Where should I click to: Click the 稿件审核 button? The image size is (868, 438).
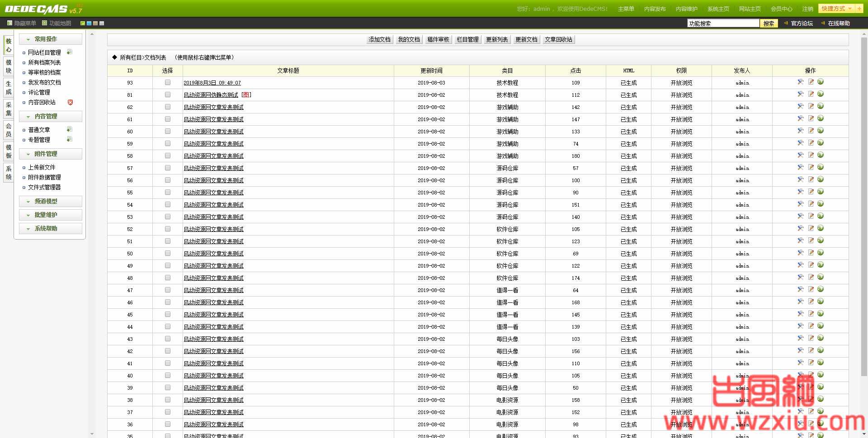(x=439, y=39)
